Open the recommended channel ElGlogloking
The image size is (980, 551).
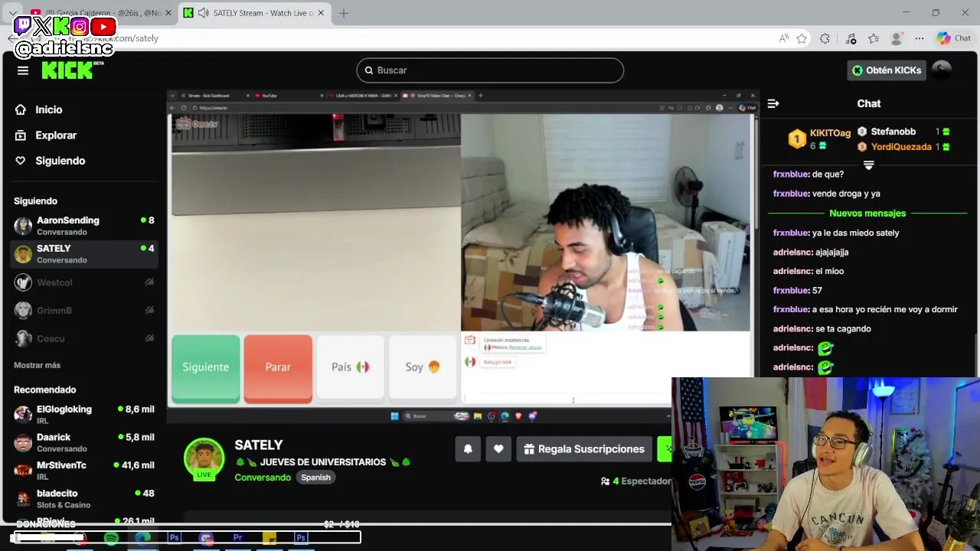[84, 415]
